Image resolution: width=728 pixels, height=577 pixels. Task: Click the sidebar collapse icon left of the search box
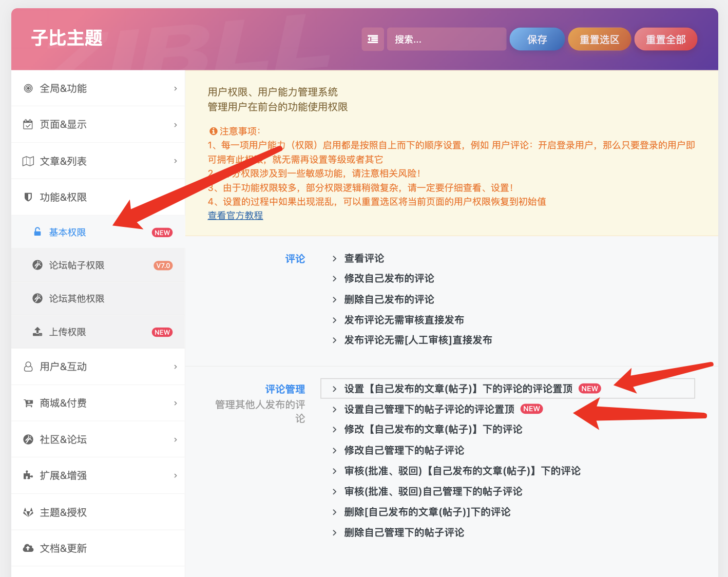373,39
